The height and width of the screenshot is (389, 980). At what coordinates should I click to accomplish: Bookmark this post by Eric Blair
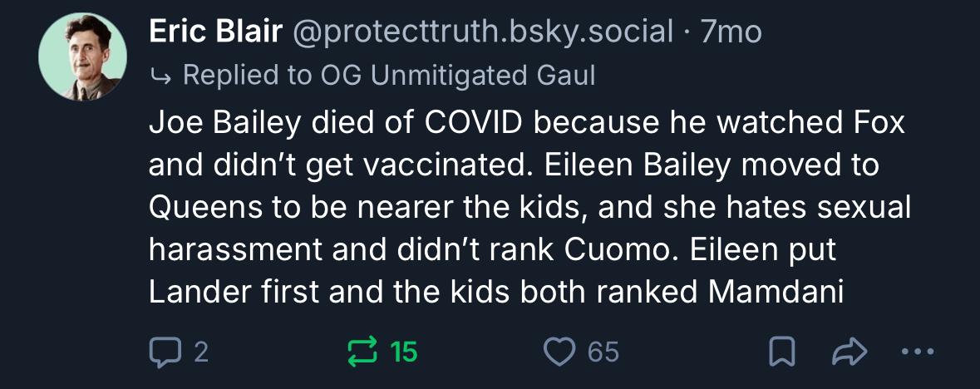pyautogui.click(x=780, y=352)
